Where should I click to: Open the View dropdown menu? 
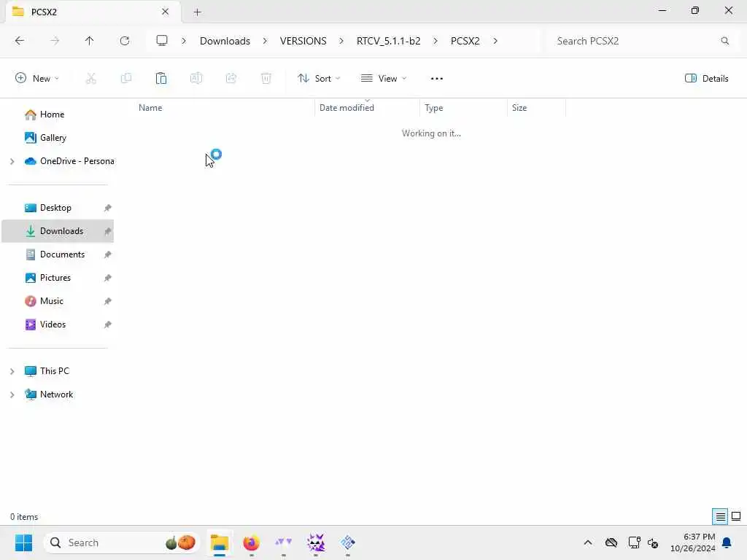pyautogui.click(x=384, y=79)
